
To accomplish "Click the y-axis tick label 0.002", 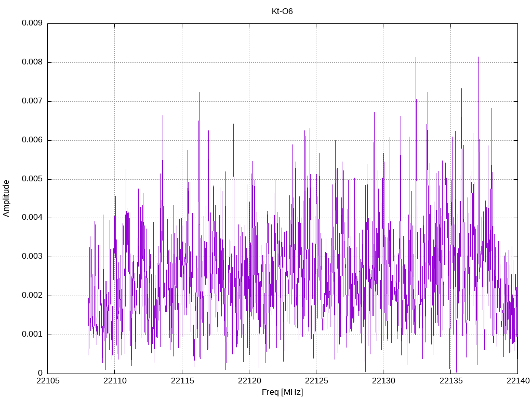I will [x=32, y=295].
